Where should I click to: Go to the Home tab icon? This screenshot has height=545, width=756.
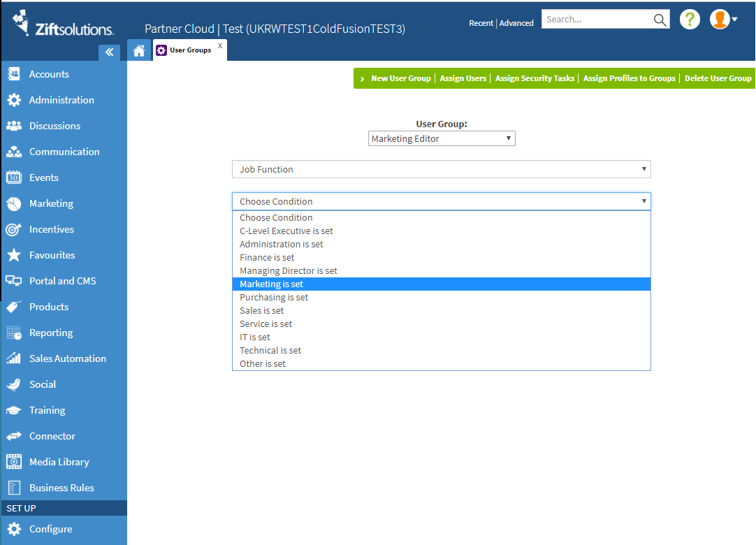tap(139, 50)
